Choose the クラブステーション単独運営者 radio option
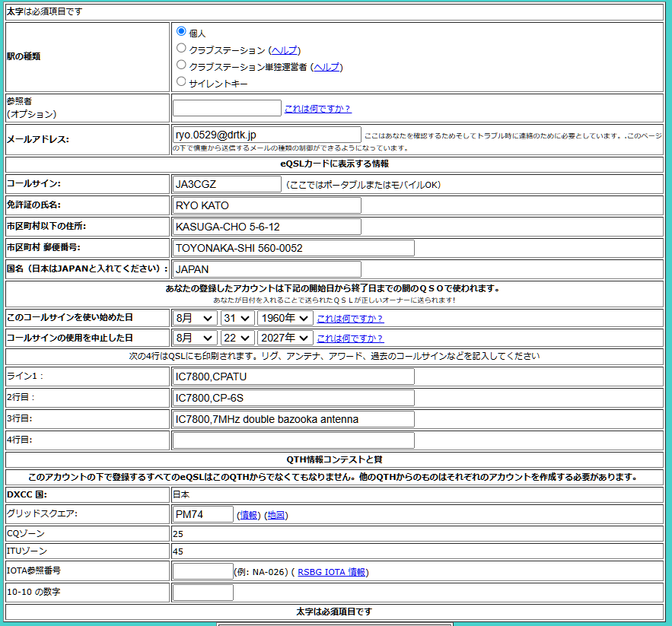Viewport: 672px width, 626px height. (x=181, y=65)
